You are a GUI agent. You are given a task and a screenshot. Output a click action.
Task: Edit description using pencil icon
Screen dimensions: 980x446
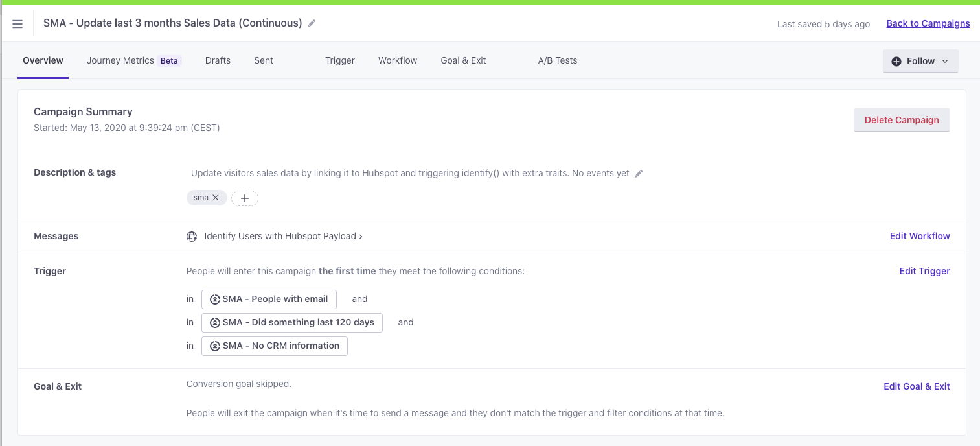click(639, 174)
